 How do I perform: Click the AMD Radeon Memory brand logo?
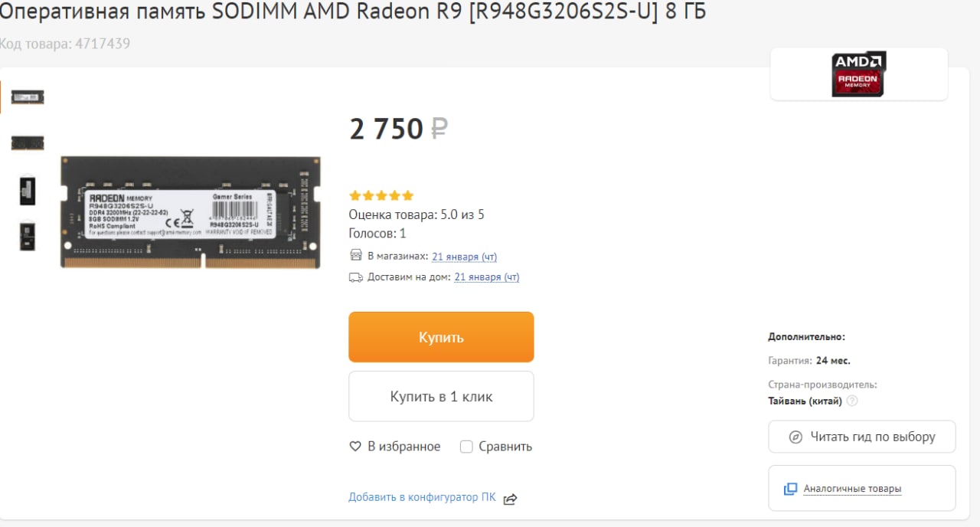859,74
